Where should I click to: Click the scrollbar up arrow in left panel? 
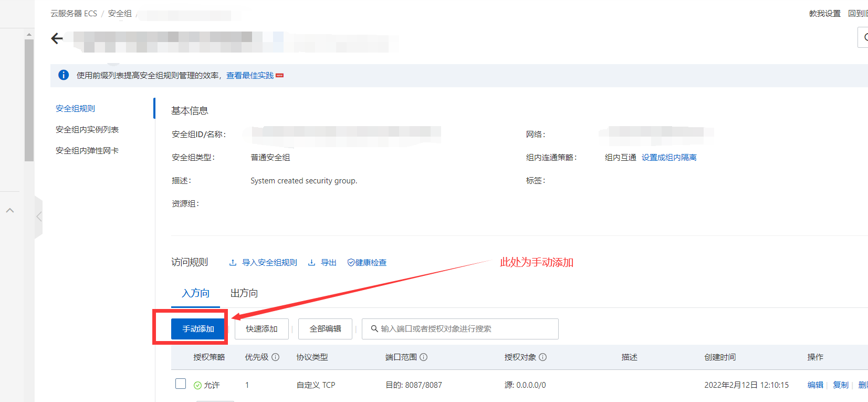click(29, 35)
